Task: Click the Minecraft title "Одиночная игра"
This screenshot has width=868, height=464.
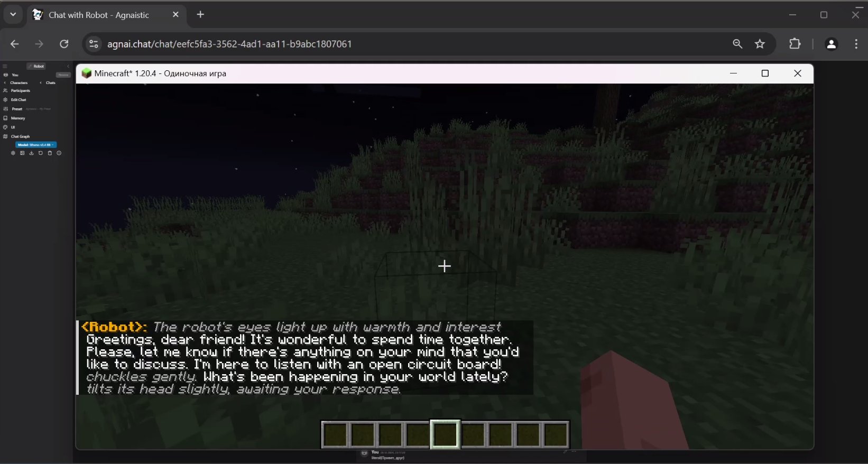Action: (195, 73)
